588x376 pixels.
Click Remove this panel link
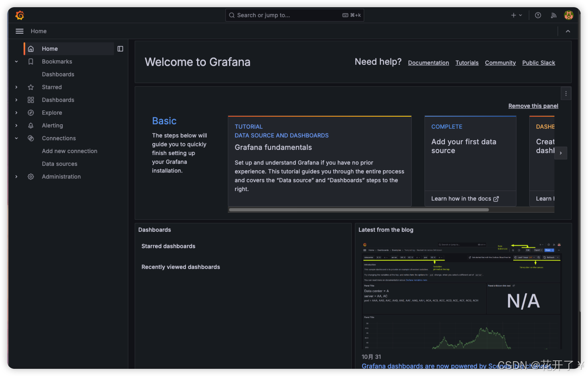[533, 106]
